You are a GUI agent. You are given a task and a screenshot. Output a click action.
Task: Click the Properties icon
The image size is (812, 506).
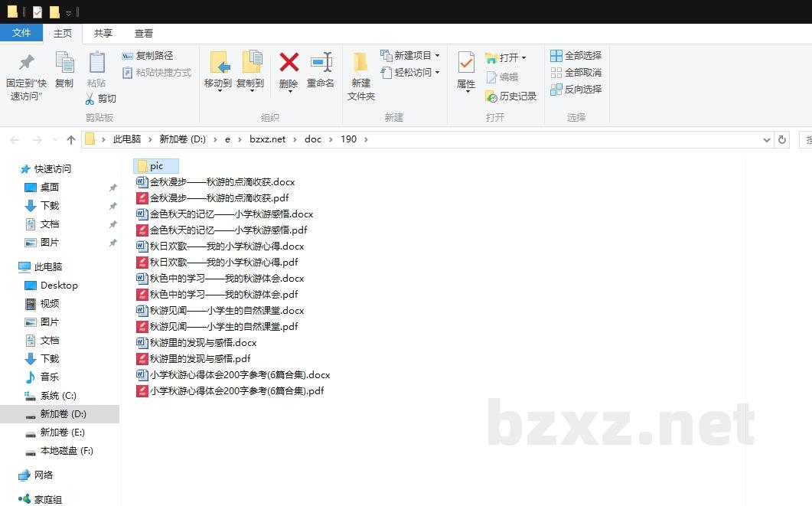coord(466,63)
